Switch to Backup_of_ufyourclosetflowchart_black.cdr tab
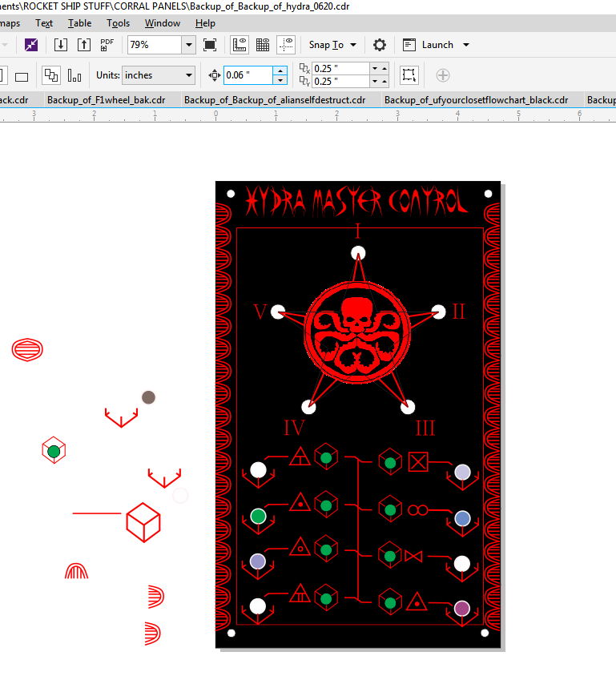This screenshot has width=616, height=692. [x=476, y=100]
